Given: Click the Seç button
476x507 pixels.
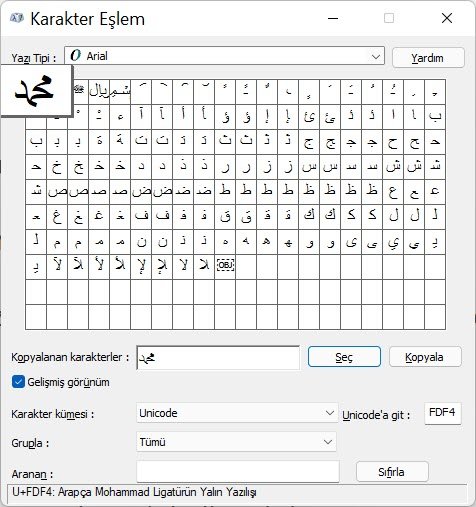Looking at the screenshot, I should [344, 357].
